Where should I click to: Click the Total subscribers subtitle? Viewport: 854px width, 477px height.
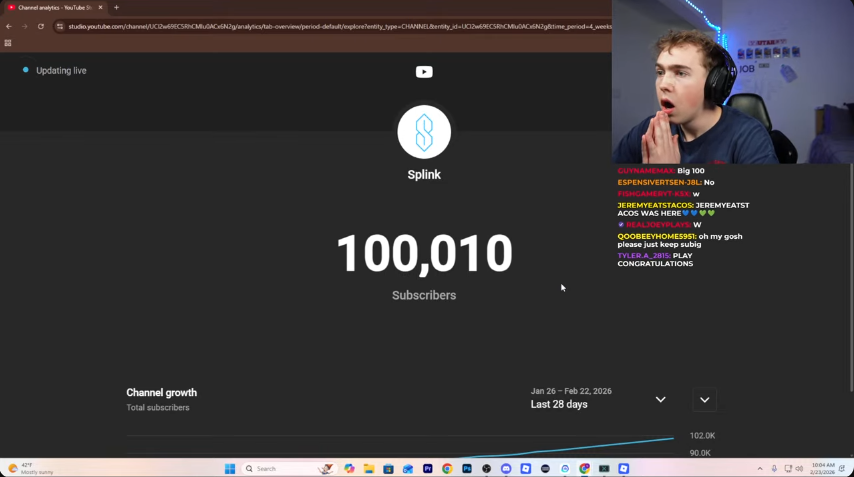pyautogui.click(x=158, y=407)
